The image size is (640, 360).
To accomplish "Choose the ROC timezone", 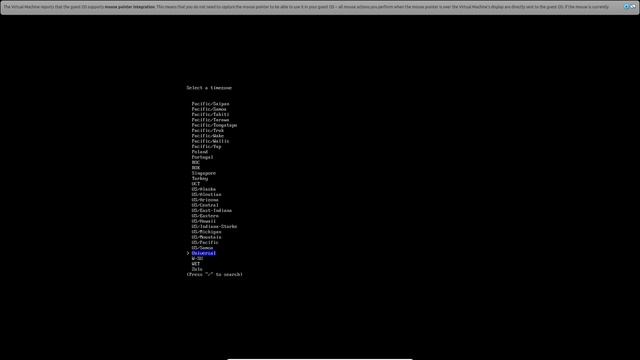I will coord(196,162).
